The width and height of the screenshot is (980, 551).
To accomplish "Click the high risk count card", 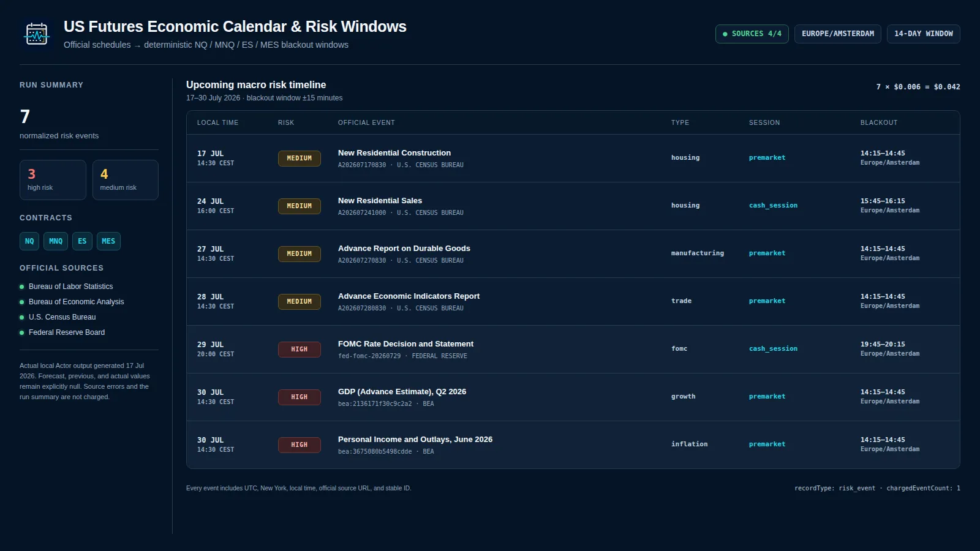I will [x=53, y=180].
